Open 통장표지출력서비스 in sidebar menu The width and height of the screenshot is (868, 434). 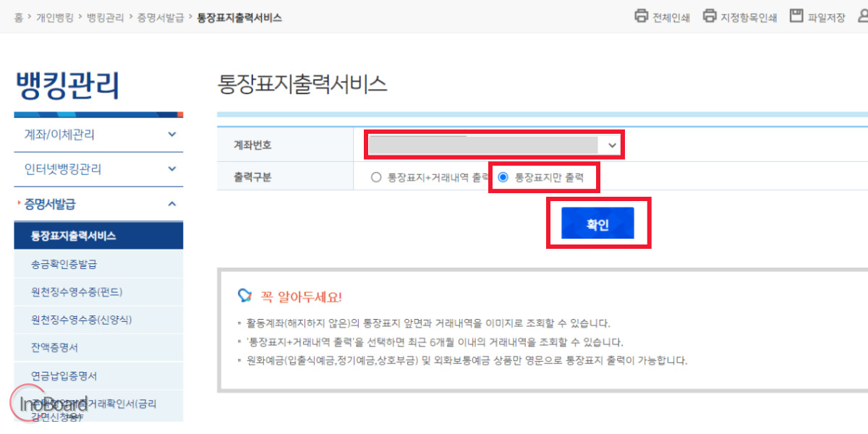point(98,236)
